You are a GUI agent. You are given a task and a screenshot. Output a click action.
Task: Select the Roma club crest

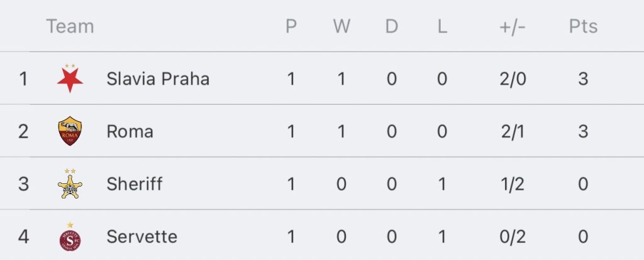[70, 131]
